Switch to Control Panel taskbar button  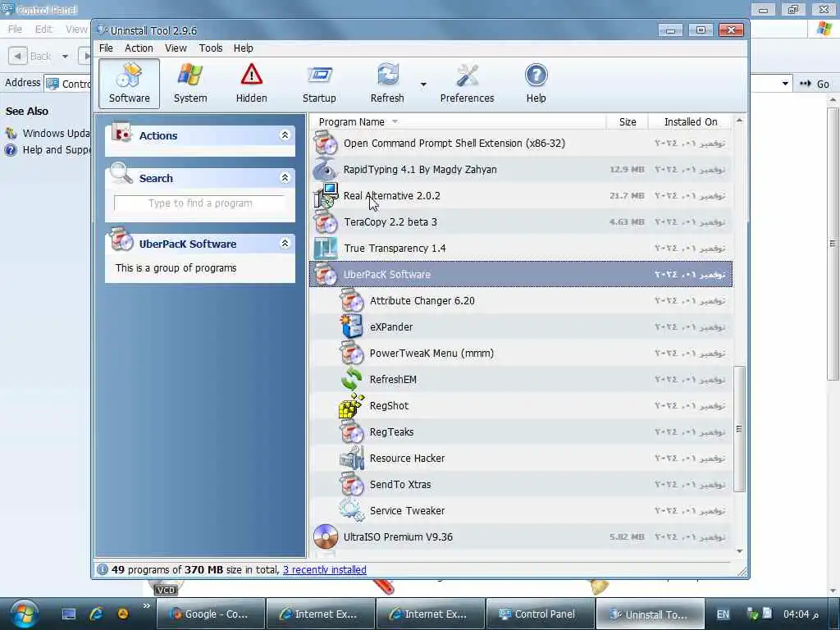click(x=541, y=614)
